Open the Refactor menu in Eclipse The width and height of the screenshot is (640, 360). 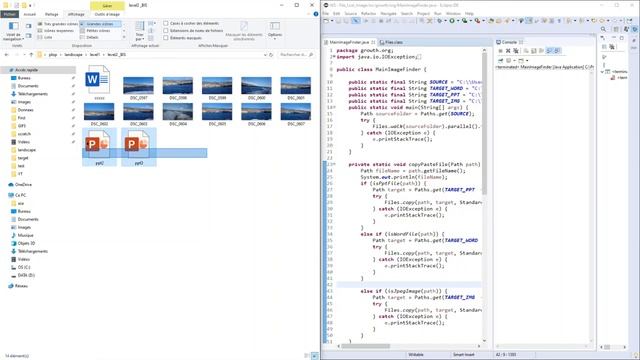[x=368, y=13]
